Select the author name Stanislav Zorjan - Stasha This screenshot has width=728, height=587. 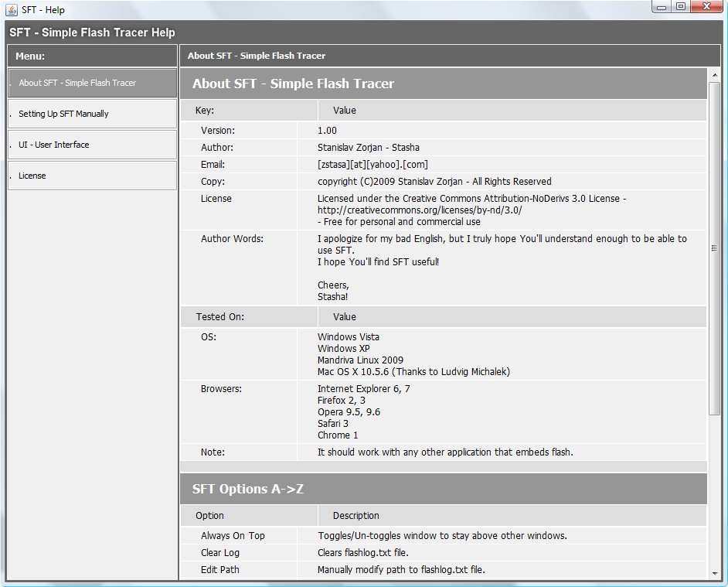(369, 148)
